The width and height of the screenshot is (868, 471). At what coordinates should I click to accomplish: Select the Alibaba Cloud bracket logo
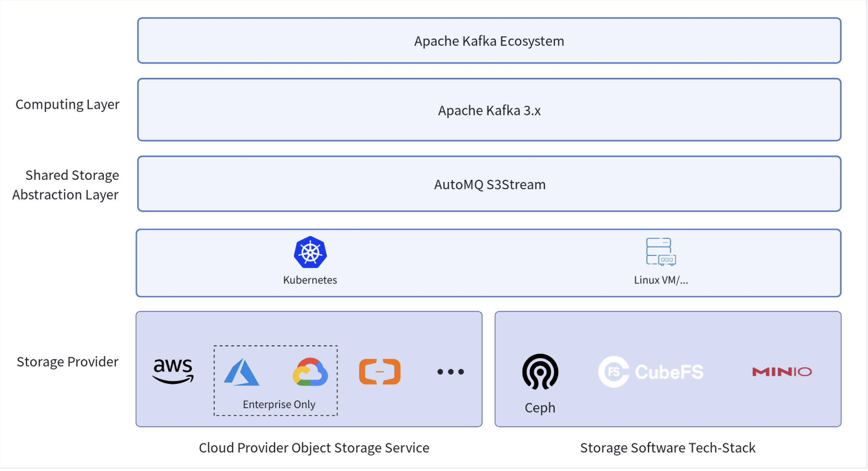tap(380, 372)
